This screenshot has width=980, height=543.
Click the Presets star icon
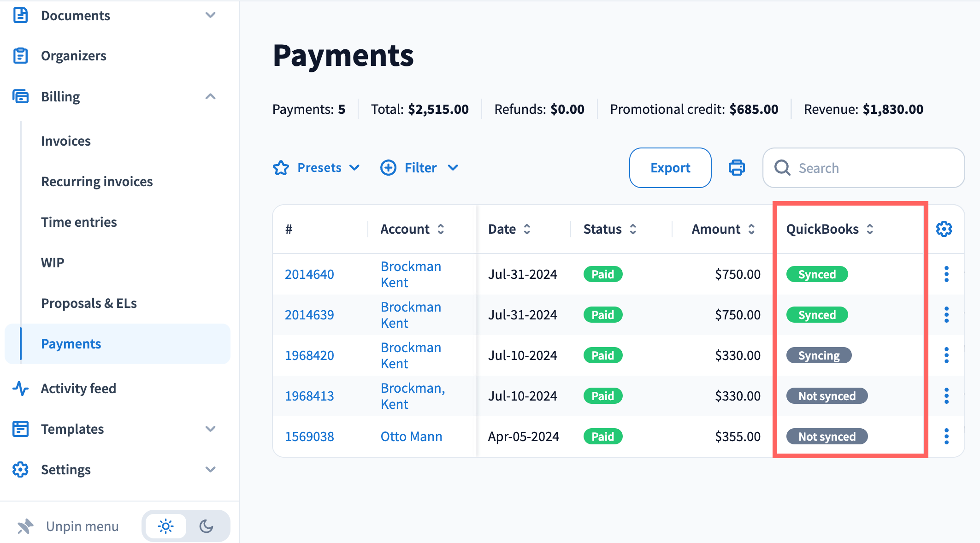(281, 168)
